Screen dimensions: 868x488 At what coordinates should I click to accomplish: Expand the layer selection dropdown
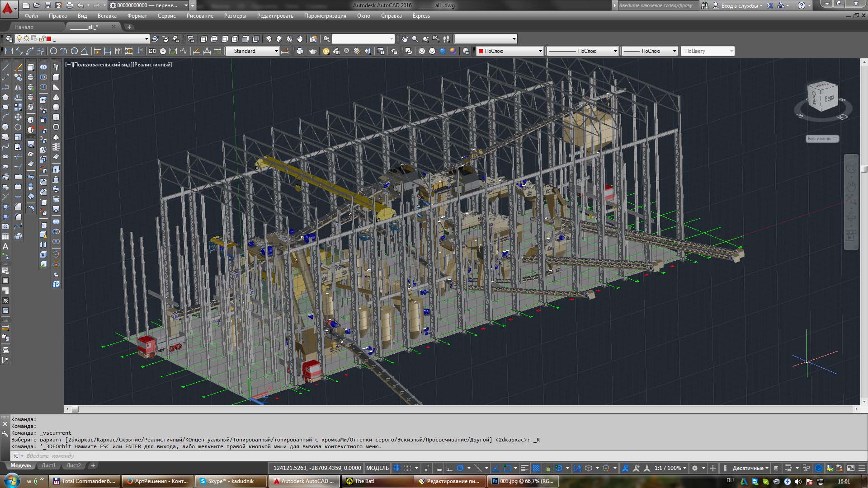tap(146, 39)
